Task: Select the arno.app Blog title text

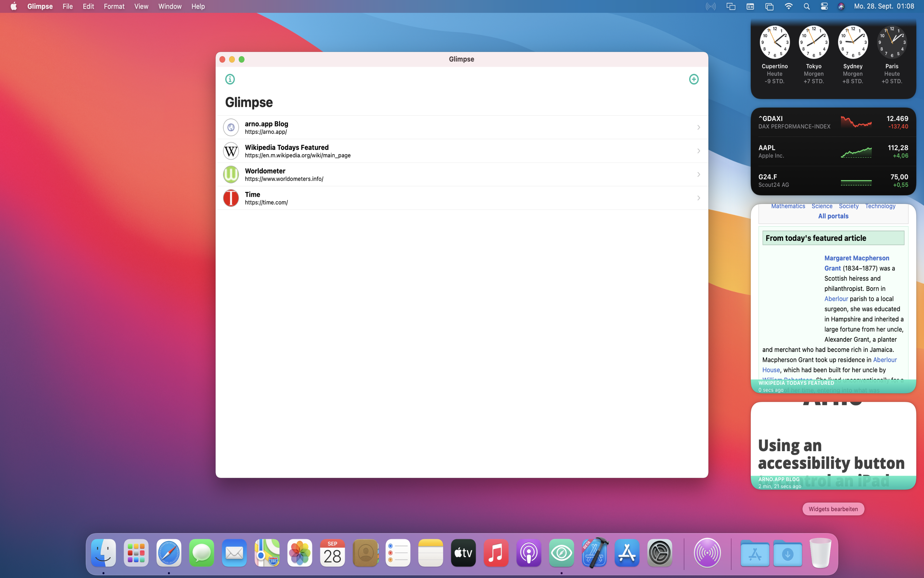Action: click(x=267, y=124)
